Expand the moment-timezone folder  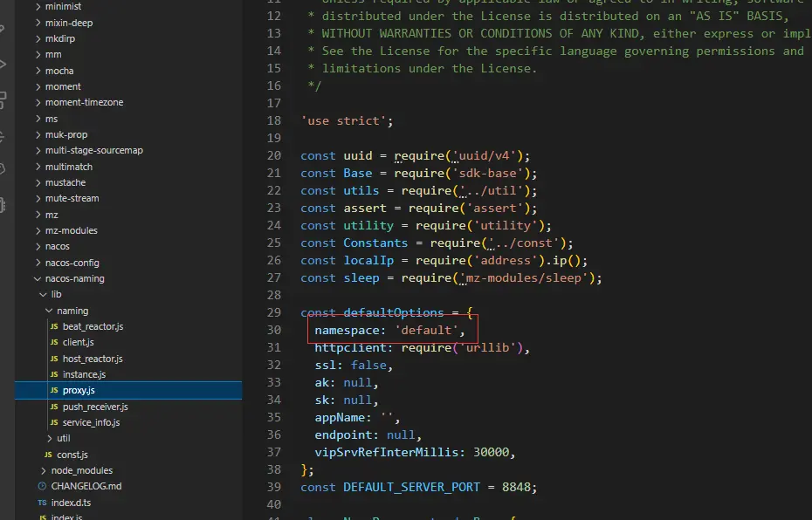[38, 102]
